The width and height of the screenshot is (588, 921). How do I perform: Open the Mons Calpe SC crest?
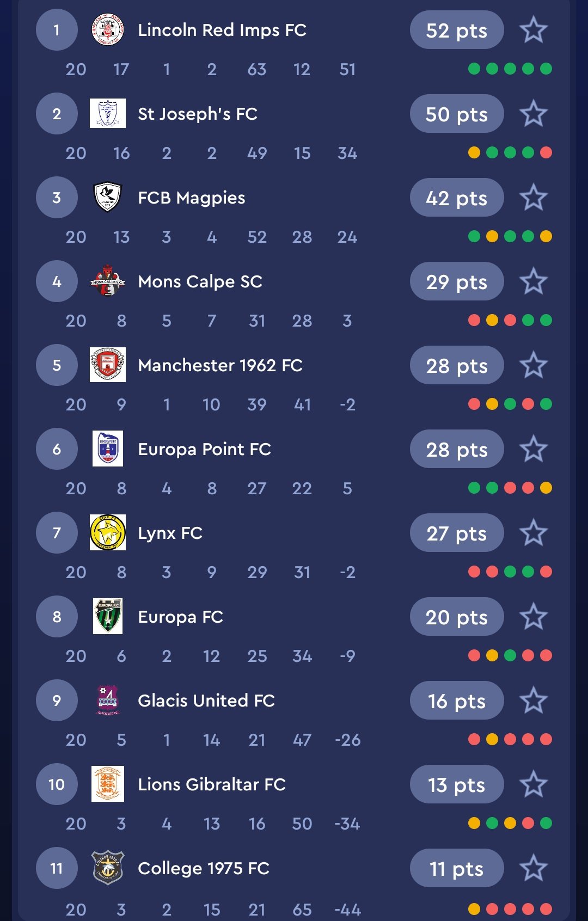click(x=108, y=281)
